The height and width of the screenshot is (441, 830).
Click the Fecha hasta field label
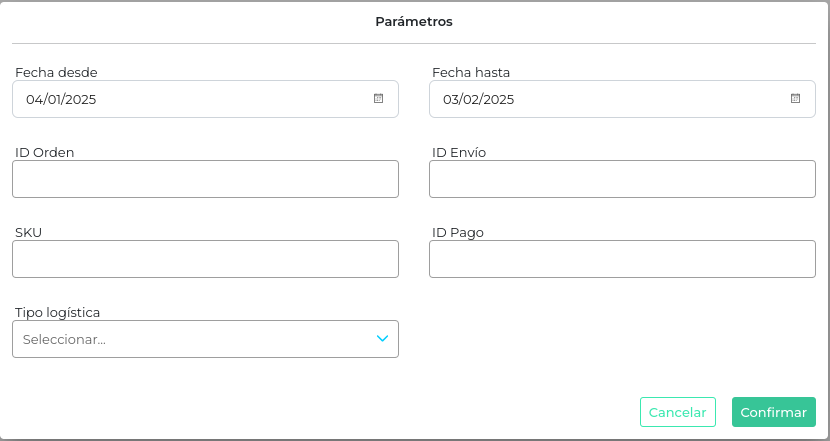click(471, 72)
